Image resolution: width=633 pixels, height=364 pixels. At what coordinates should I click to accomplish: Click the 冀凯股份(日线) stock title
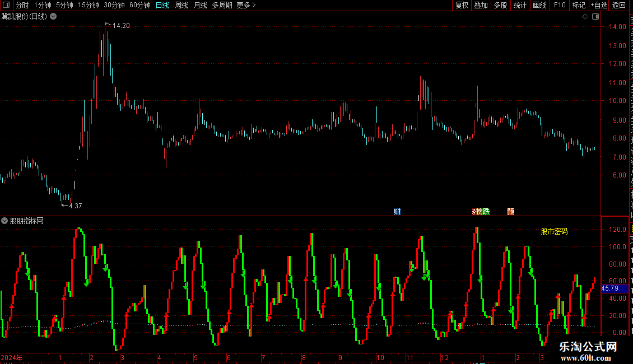tap(24, 17)
